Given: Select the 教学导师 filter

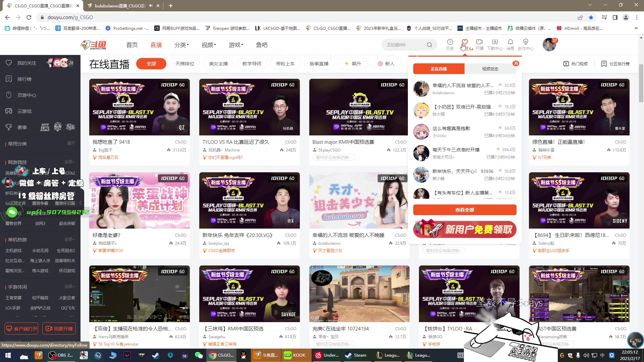Looking at the screenshot, I should [x=252, y=64].
